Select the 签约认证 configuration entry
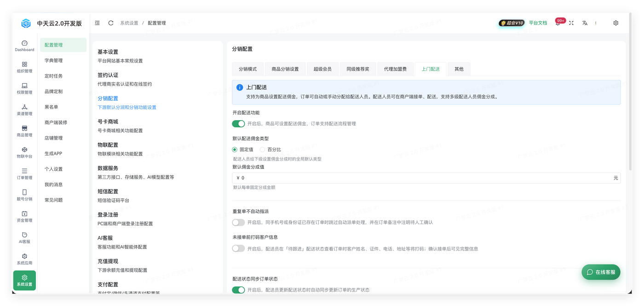This screenshot has width=644, height=306. (x=157, y=79)
